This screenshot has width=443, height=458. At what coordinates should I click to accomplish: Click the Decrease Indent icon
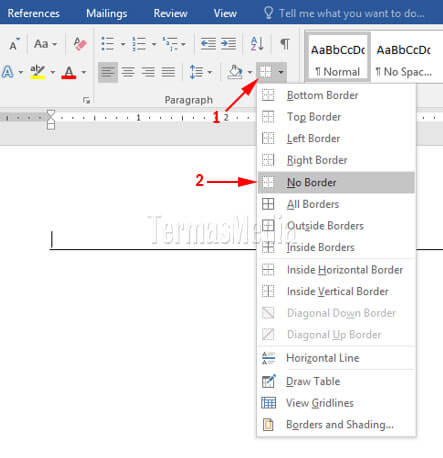[208, 44]
